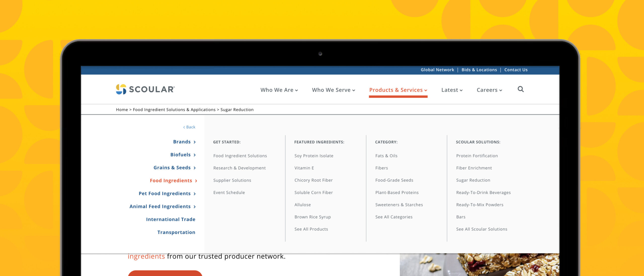Expand the Who We Are dropdown

pyautogui.click(x=279, y=90)
